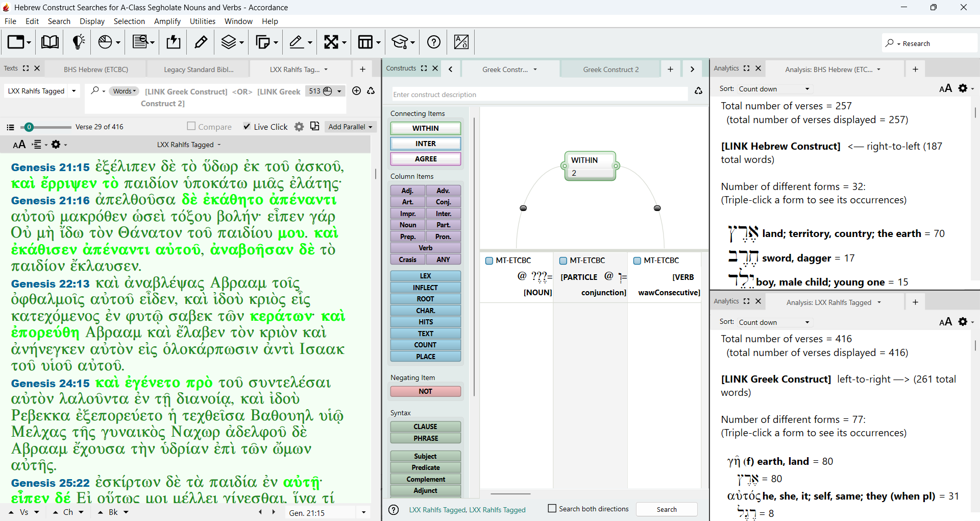Enable the Compare checkbox
The height and width of the screenshot is (521, 980).
pos(191,126)
